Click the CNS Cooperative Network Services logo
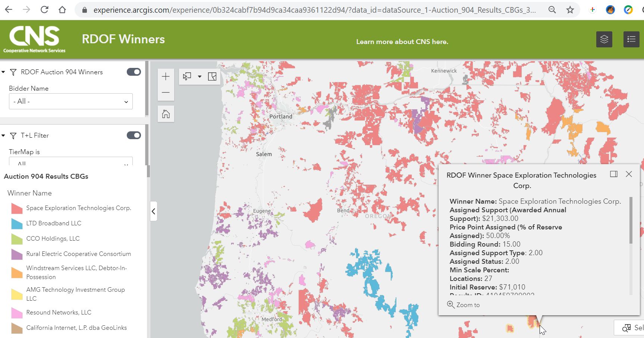Viewport: 644px width, 338px height. (x=34, y=39)
